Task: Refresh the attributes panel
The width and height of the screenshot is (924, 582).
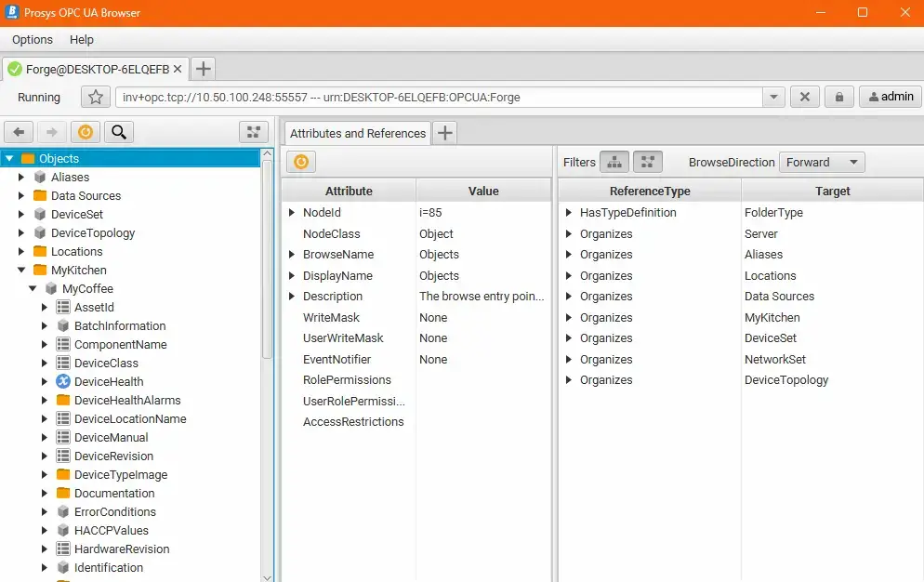Action: (301, 162)
